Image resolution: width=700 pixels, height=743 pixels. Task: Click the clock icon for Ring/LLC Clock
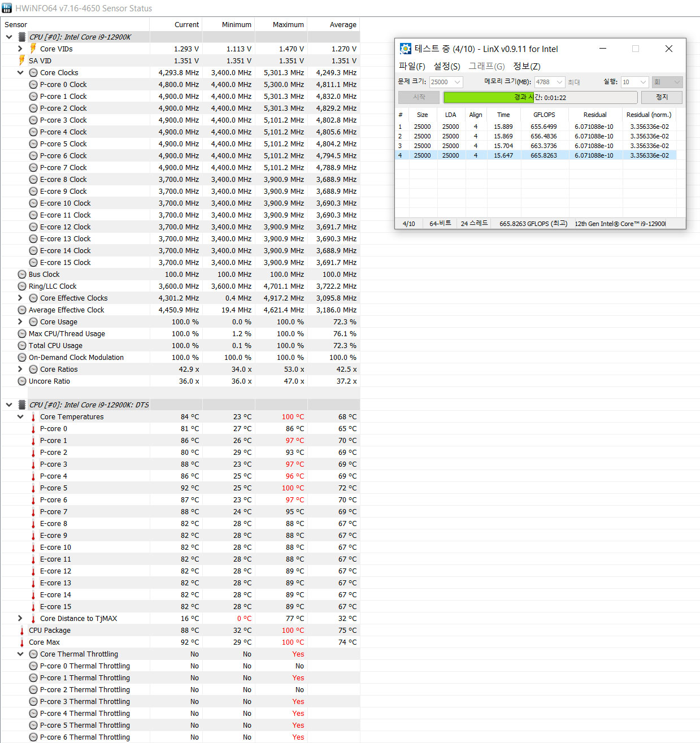coord(22,286)
